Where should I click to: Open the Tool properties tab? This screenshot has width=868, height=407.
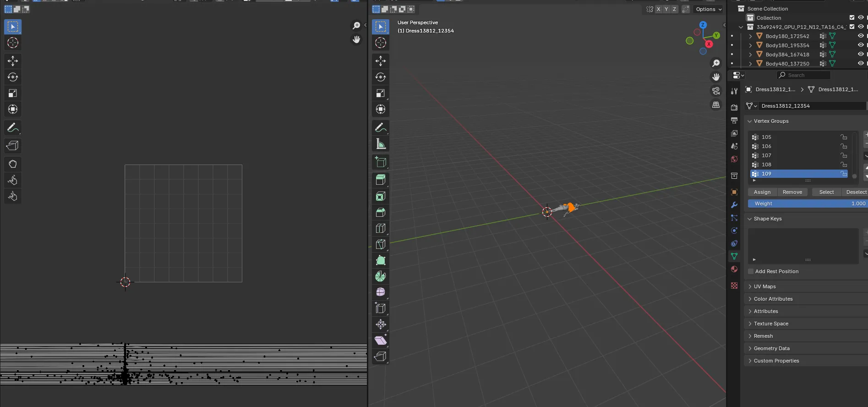734,91
